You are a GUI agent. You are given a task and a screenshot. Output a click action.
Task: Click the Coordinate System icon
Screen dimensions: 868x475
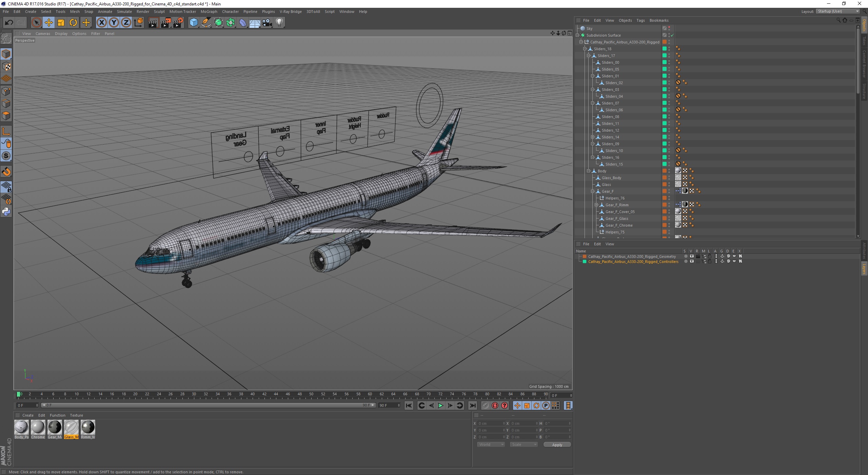point(138,23)
